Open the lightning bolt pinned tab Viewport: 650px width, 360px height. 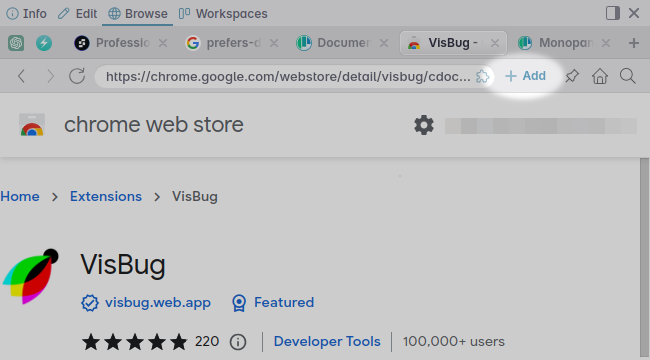click(x=44, y=43)
